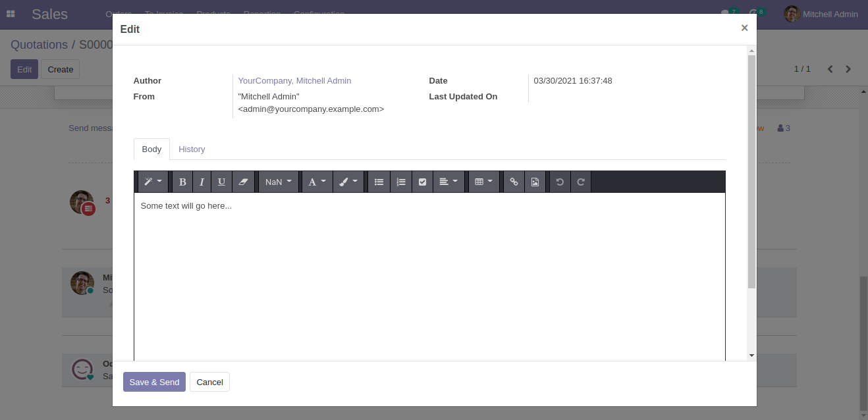The width and height of the screenshot is (868, 420).
Task: Open the magic wand style dropdown
Action: [153, 182]
